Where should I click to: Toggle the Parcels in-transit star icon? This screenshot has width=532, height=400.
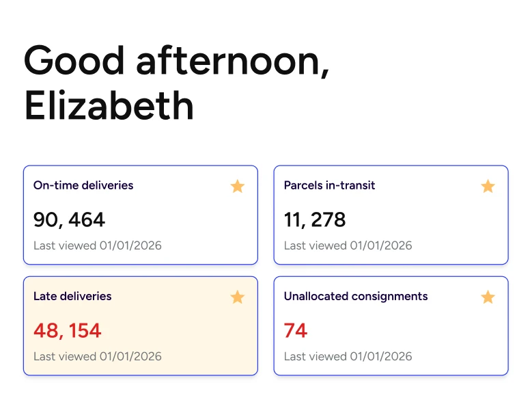click(488, 186)
